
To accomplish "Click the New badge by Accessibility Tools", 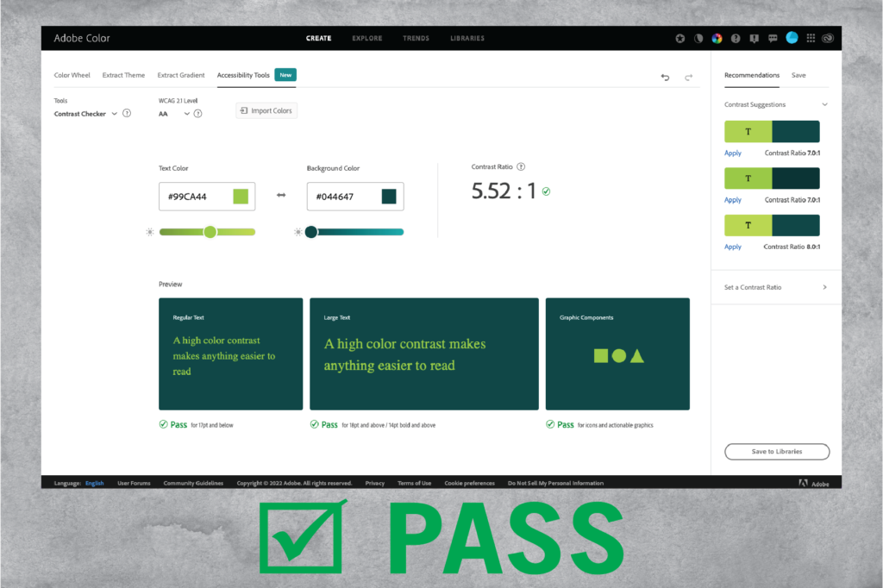I will click(285, 75).
